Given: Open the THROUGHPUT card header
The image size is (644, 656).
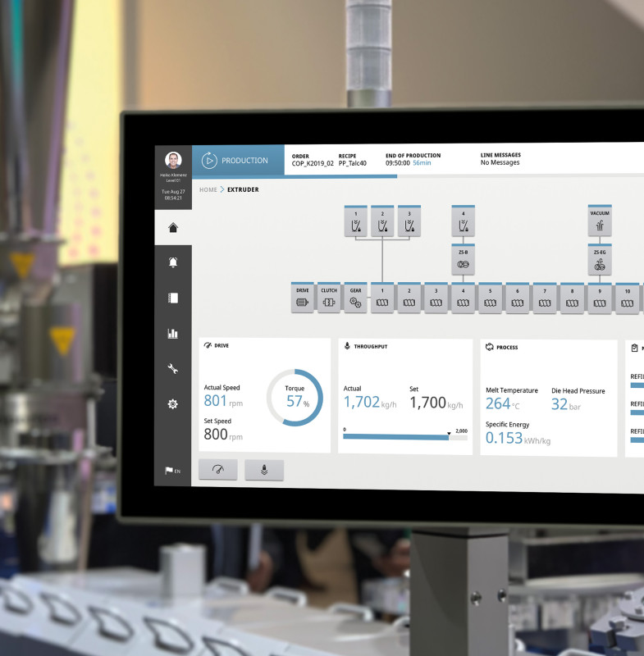Looking at the screenshot, I should click(x=366, y=346).
